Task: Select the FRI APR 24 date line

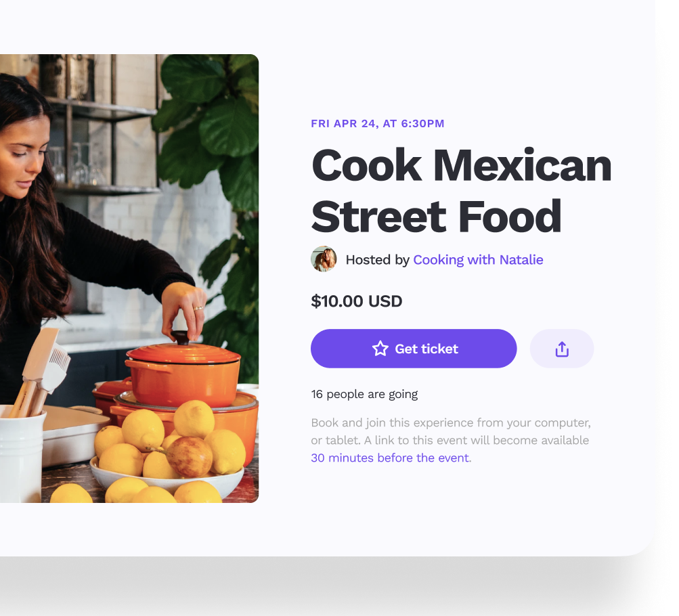Action: 378,124
